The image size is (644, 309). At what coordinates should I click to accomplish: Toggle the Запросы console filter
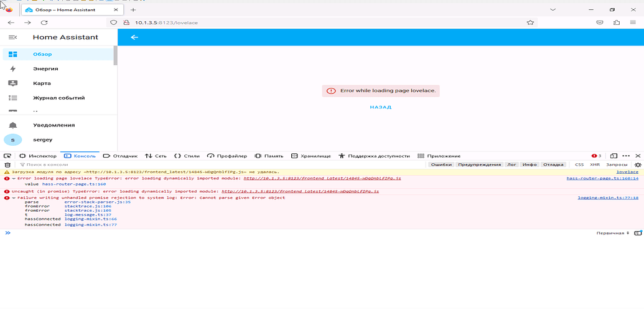click(617, 164)
